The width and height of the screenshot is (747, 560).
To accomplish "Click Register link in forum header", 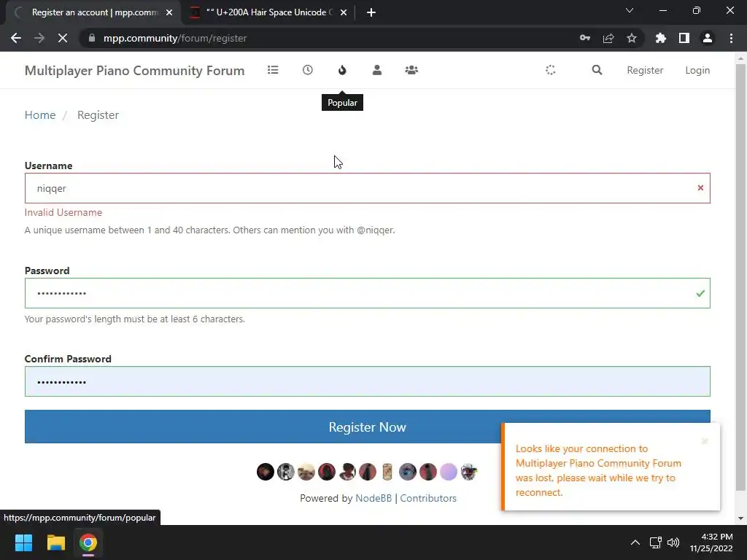I will pos(645,70).
